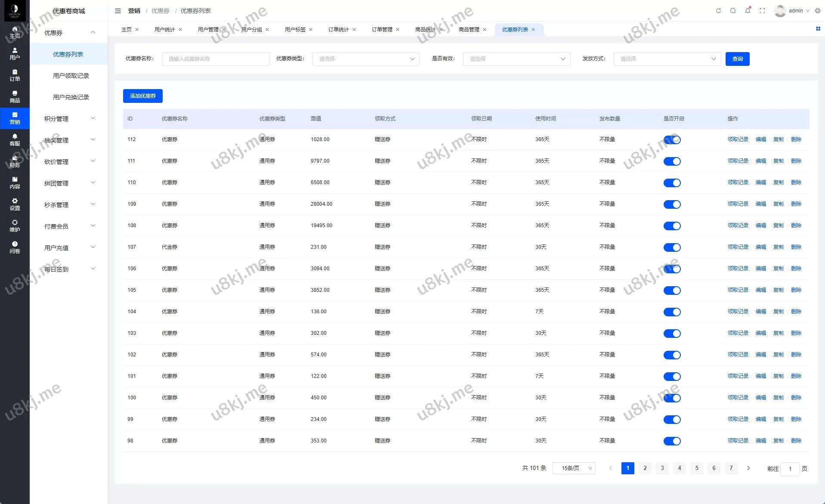Collapse sidebar with the hamburger icon
825x504 pixels.
coord(118,11)
